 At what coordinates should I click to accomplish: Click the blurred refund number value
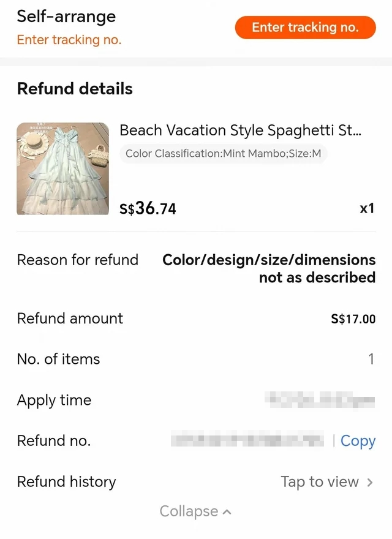click(x=247, y=440)
